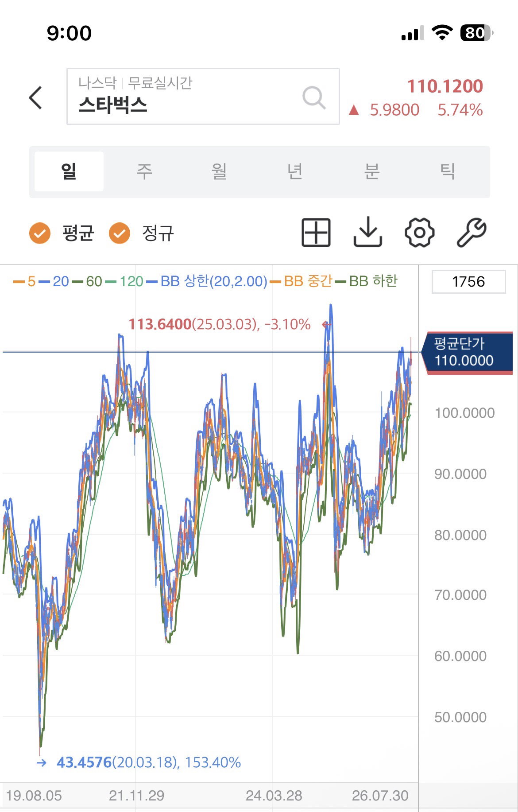
Task: Switch to the 틱 tick tab
Action: [448, 171]
